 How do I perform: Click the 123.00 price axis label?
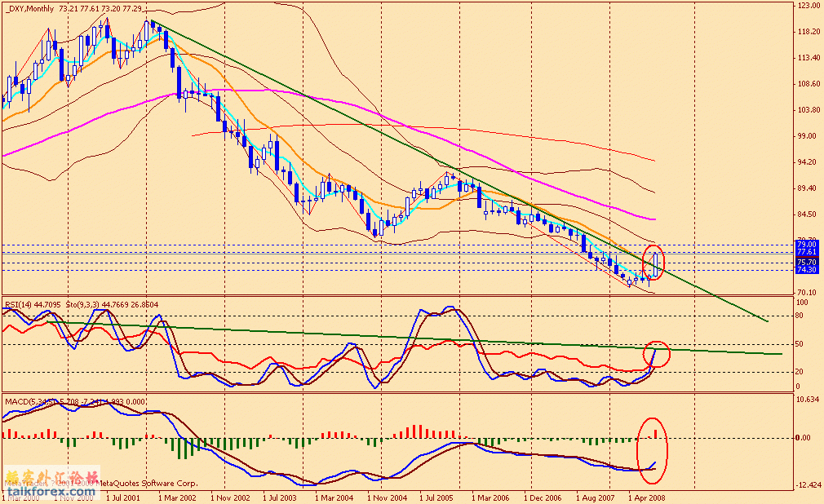[x=808, y=5]
